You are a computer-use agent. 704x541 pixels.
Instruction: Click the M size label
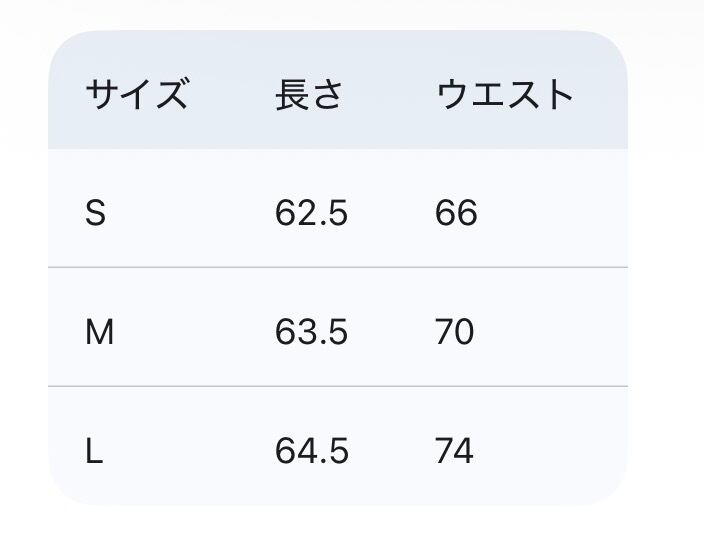pyautogui.click(x=99, y=332)
